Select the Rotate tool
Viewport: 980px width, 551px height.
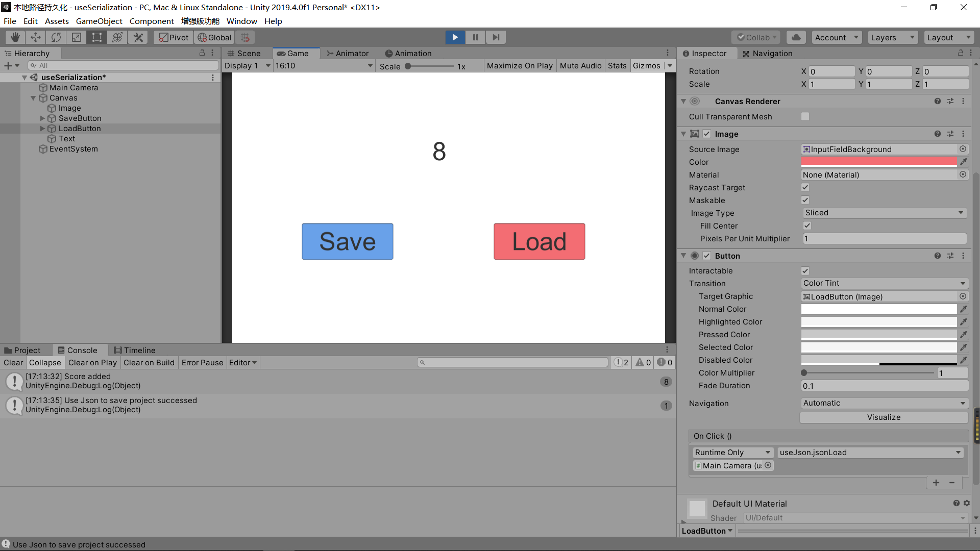tap(55, 37)
